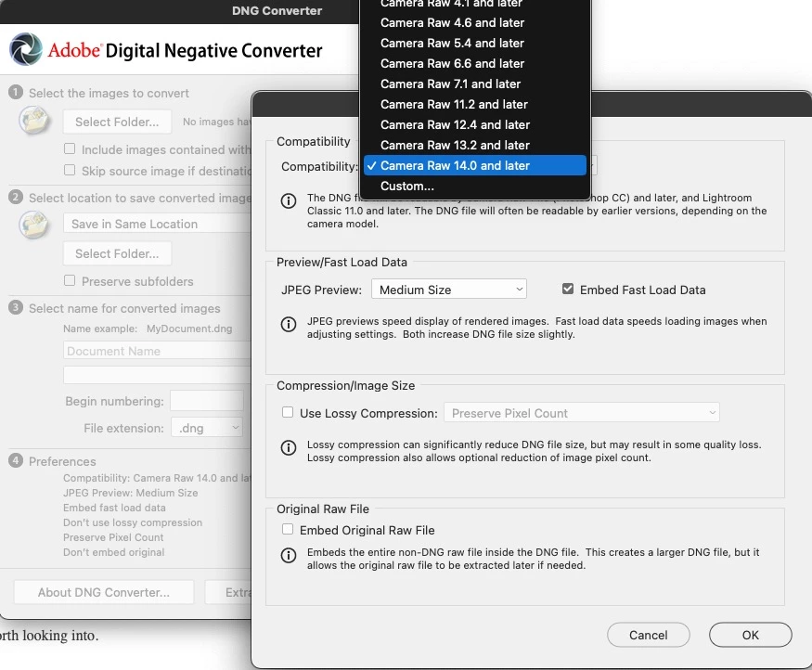Viewport: 812px width, 670px height.
Task: Check Embed Original Raw File
Action: tap(288, 529)
